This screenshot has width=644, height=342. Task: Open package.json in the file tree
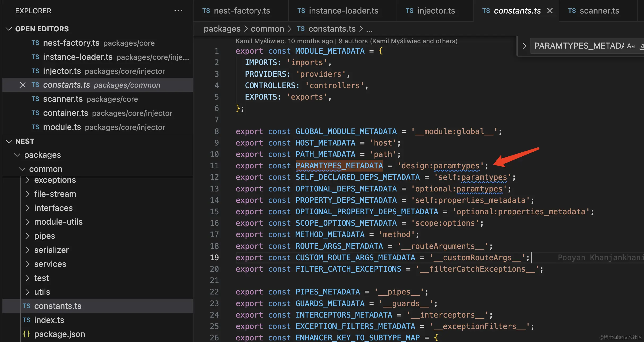tap(98, 334)
